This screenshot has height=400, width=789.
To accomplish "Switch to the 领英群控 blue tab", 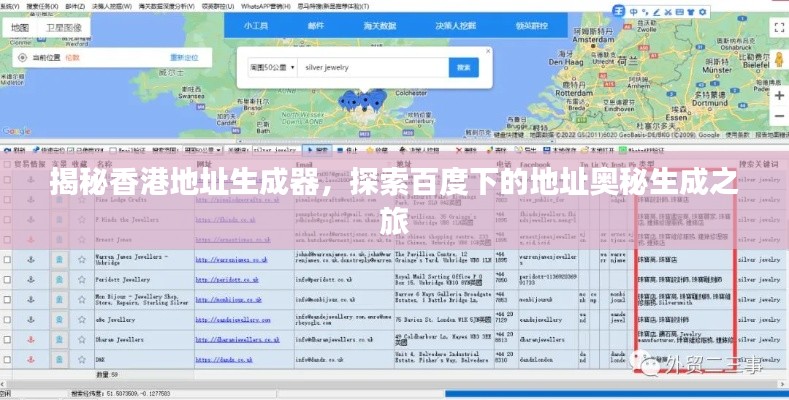I will (x=531, y=26).
